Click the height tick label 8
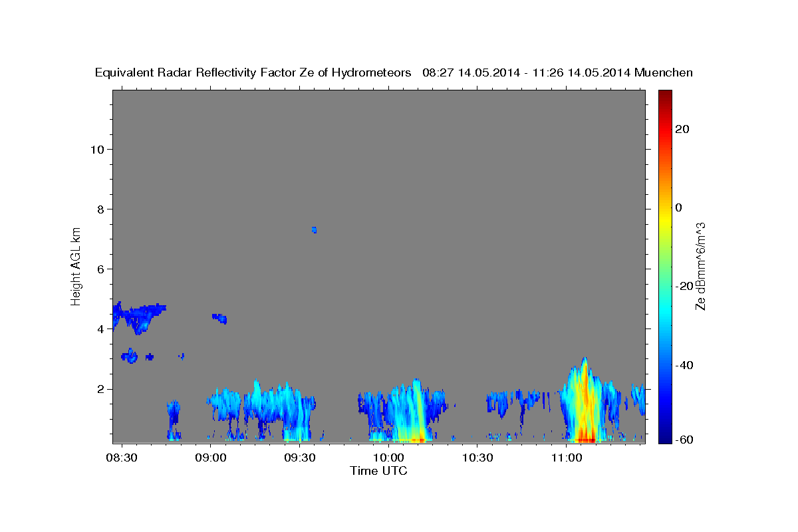 99,209
